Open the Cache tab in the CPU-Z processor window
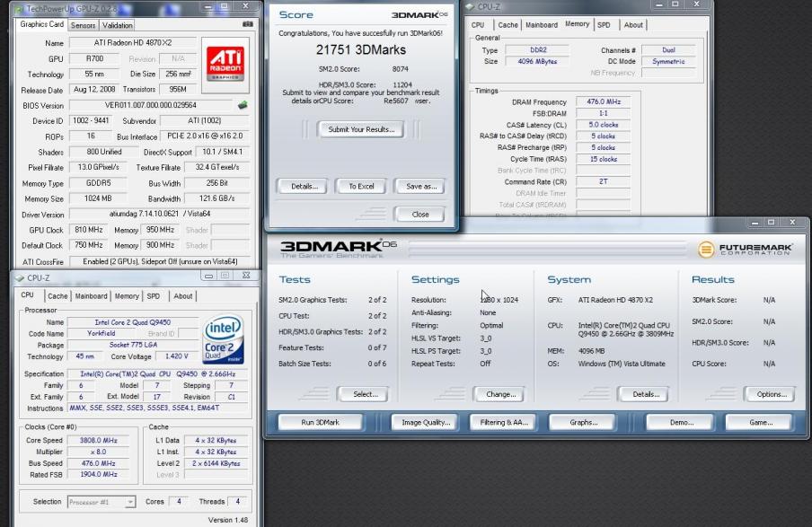 pyautogui.click(x=57, y=296)
